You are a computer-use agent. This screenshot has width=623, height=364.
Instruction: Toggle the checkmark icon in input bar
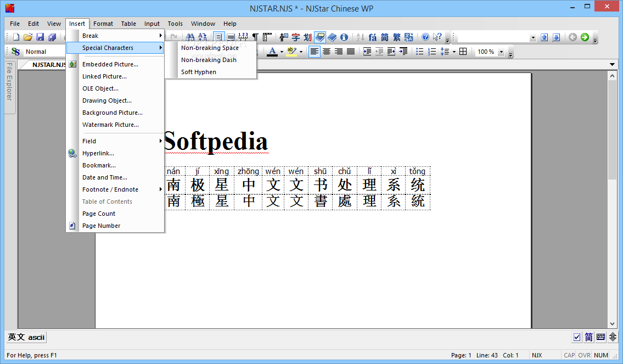[x=577, y=338]
